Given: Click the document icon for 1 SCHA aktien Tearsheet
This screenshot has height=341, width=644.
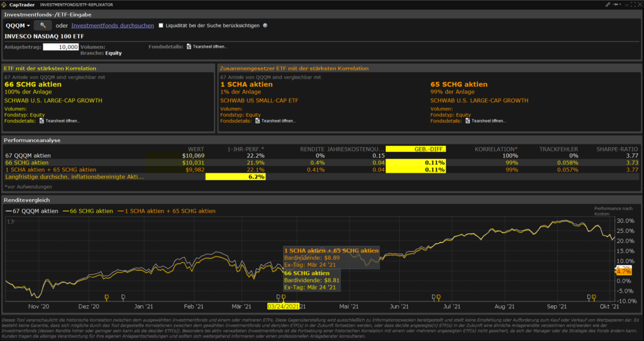Looking at the screenshot, I should 257,121.
